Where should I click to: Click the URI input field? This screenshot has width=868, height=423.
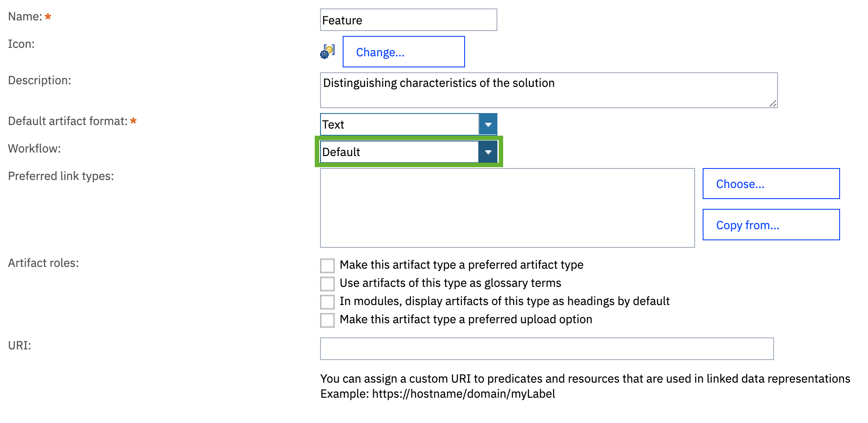pos(547,349)
